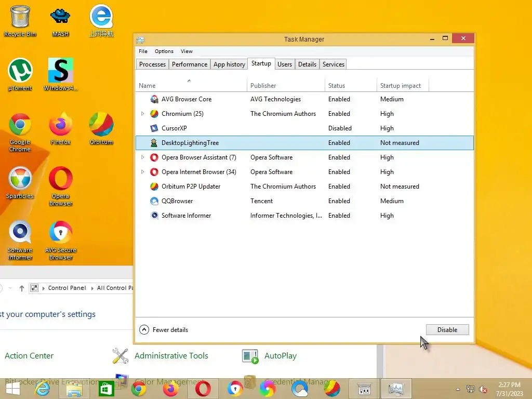Open the MASH desktop icon
Image resolution: width=532 pixels, height=399 pixels.
(x=60, y=21)
